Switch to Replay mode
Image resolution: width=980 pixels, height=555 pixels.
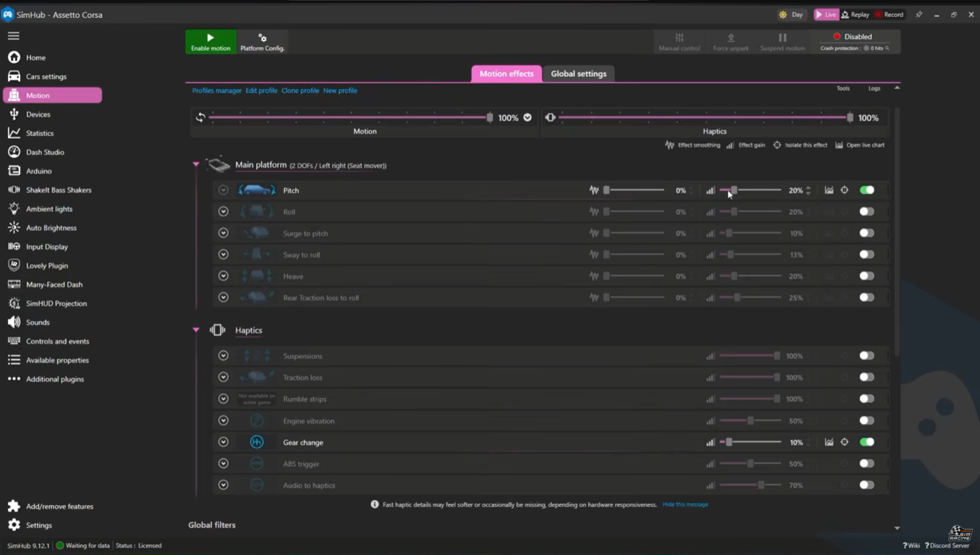point(855,15)
